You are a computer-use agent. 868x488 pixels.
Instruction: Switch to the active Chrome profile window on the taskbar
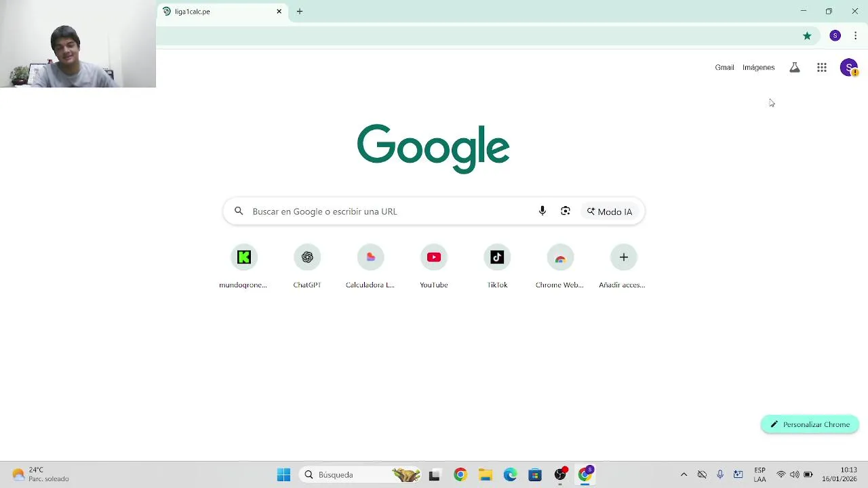click(585, 474)
